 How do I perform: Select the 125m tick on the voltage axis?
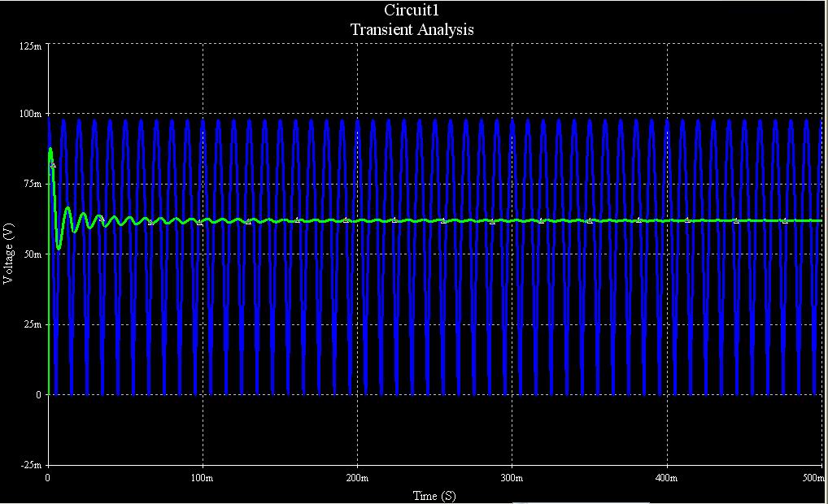pyautogui.click(x=31, y=46)
